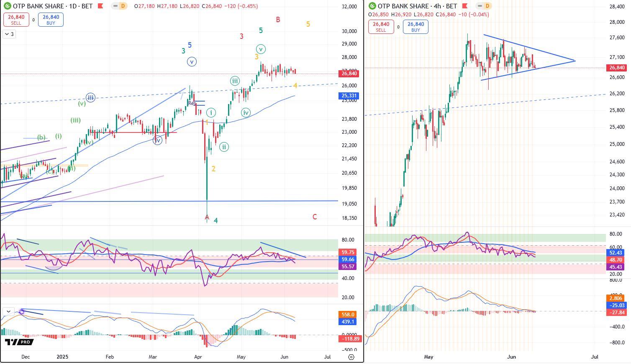The image size is (631, 364).
Task: Click the red -118.89 histogram value tag
Action: coord(349,339)
